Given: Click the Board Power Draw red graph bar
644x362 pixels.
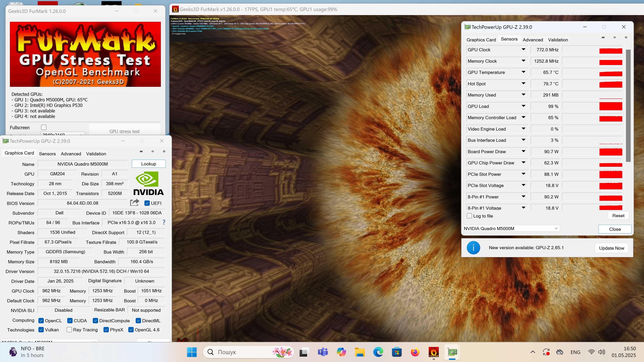Looking at the screenshot, I should (x=610, y=152).
